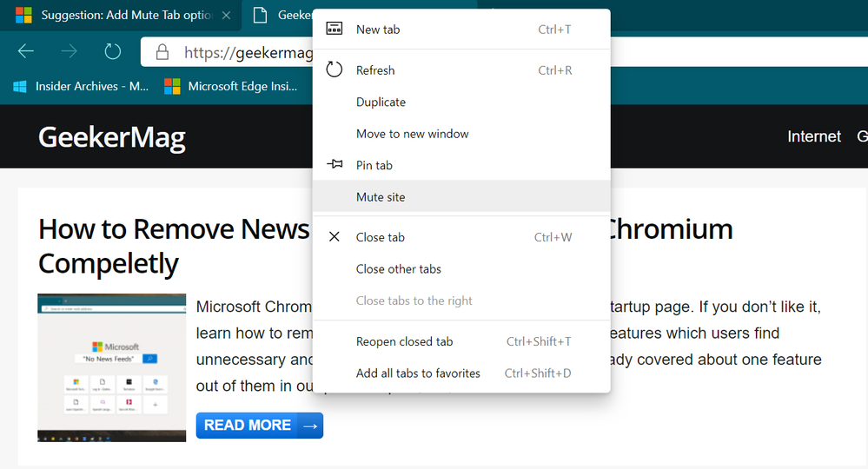Viewport: 868px width, 469px height.
Task: Close the Suggestion: Add Mute Tab tab
Action: click(x=226, y=16)
